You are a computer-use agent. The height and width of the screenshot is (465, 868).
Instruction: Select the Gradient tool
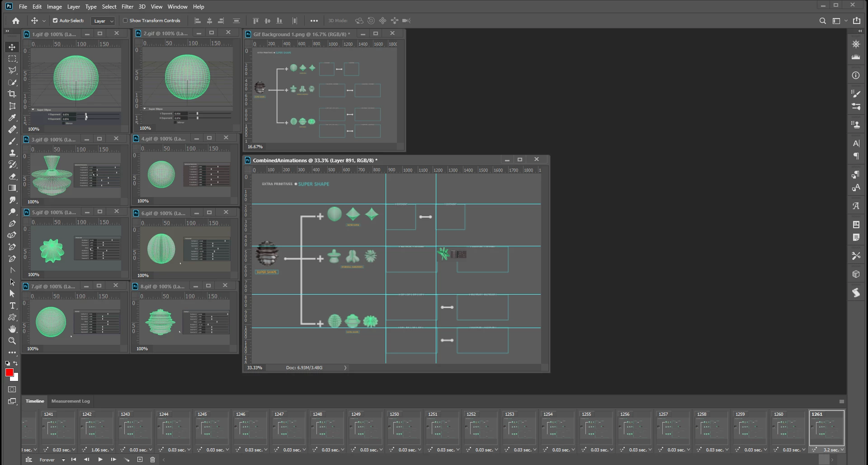(12, 188)
